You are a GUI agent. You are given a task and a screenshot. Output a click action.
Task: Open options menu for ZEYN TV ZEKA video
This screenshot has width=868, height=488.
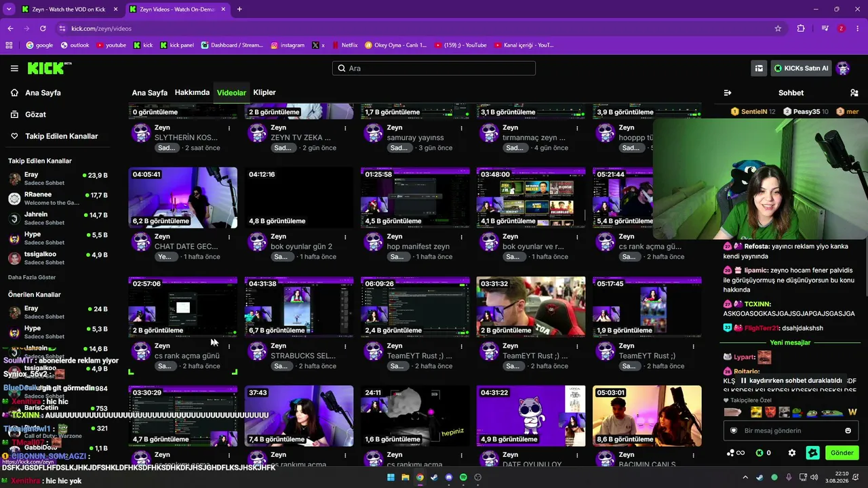click(x=345, y=128)
